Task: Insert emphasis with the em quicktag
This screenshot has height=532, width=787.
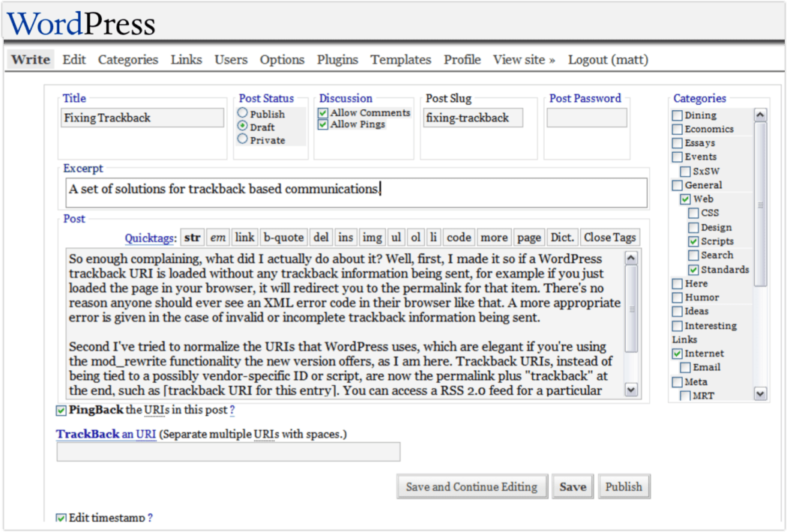Action: pyautogui.click(x=217, y=238)
